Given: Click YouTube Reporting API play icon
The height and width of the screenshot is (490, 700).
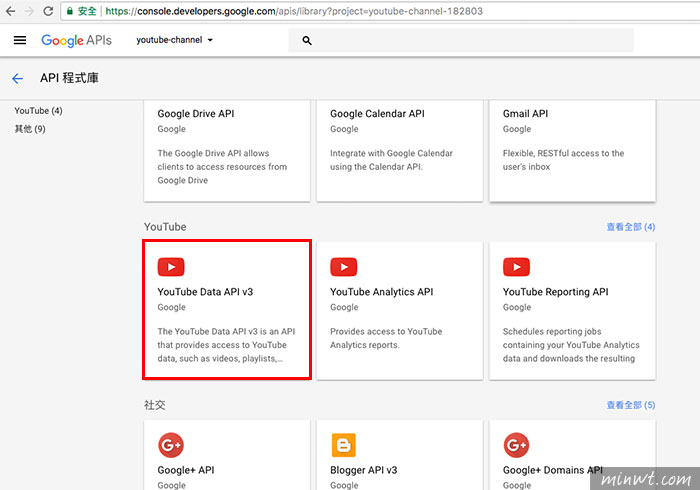Looking at the screenshot, I should tap(516, 267).
